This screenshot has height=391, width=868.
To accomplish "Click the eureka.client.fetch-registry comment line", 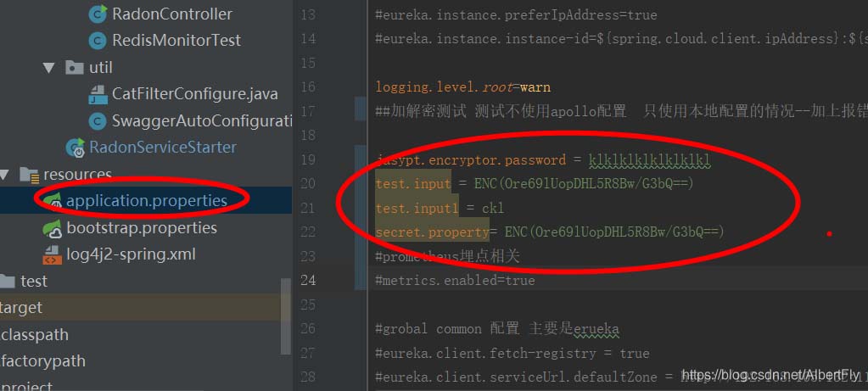I will (512, 353).
